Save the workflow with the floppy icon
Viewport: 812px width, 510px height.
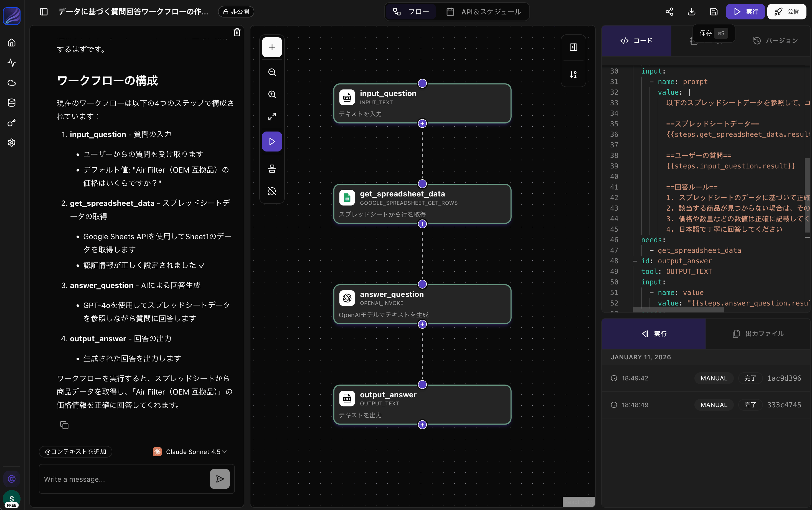pyautogui.click(x=714, y=12)
